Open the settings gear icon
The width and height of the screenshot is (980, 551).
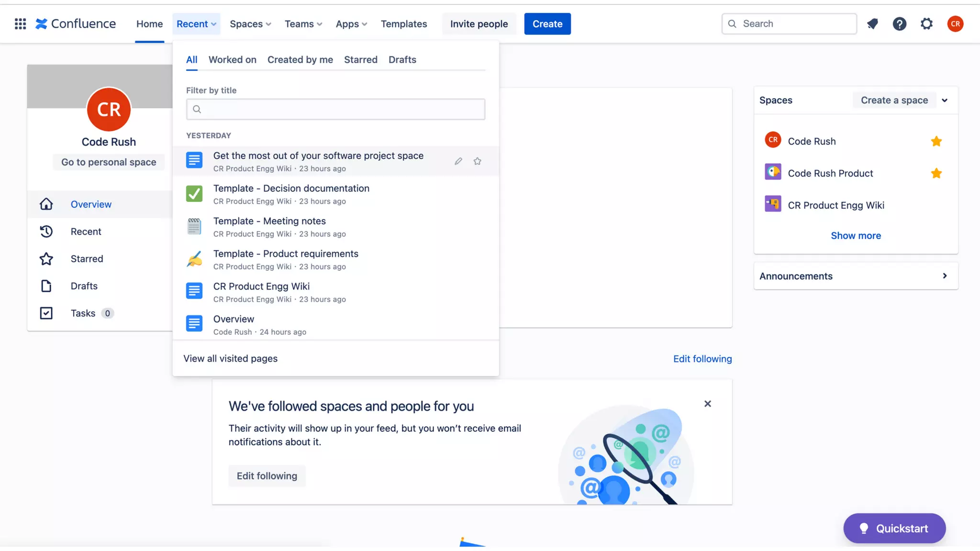(x=926, y=23)
